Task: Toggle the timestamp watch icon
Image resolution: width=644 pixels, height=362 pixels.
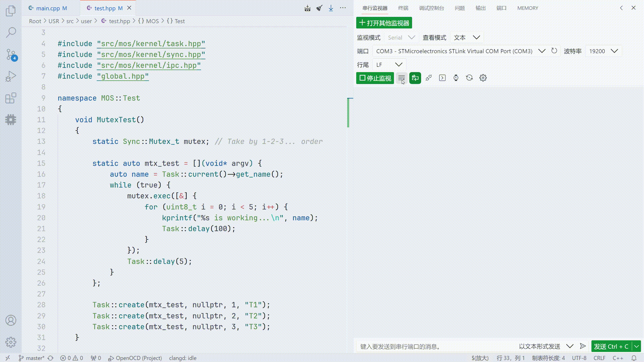Action: pyautogui.click(x=456, y=78)
